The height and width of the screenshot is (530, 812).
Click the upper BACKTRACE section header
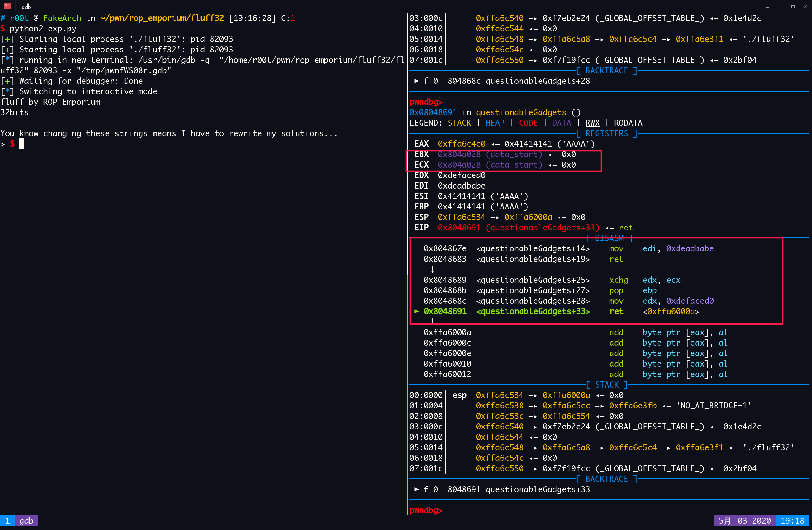point(606,71)
